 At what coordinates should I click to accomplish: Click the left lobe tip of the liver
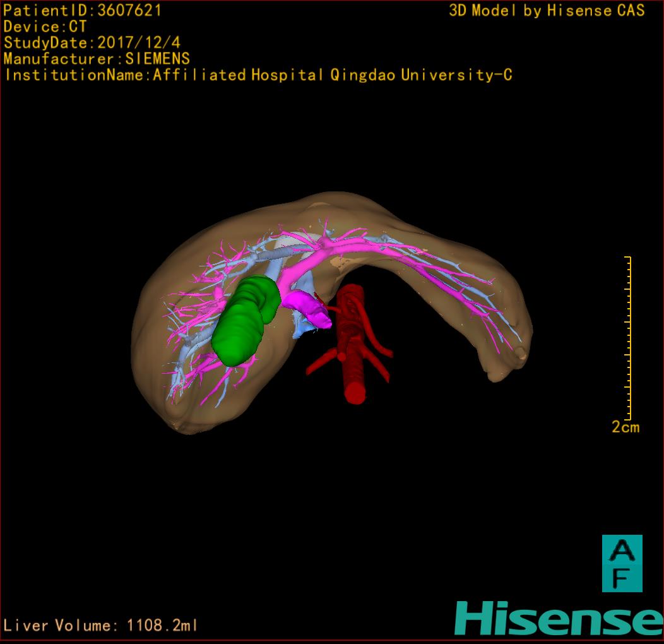[x=511, y=360]
